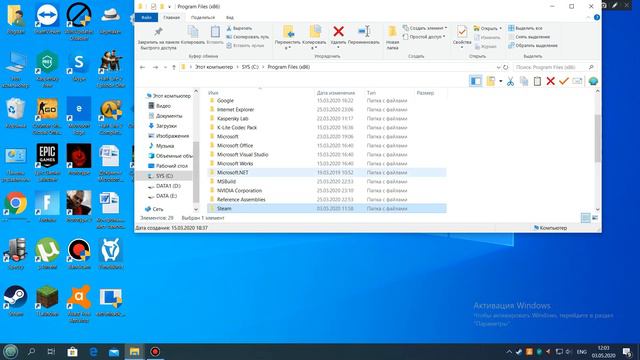Switch to the Home ribbon tab

171,18
